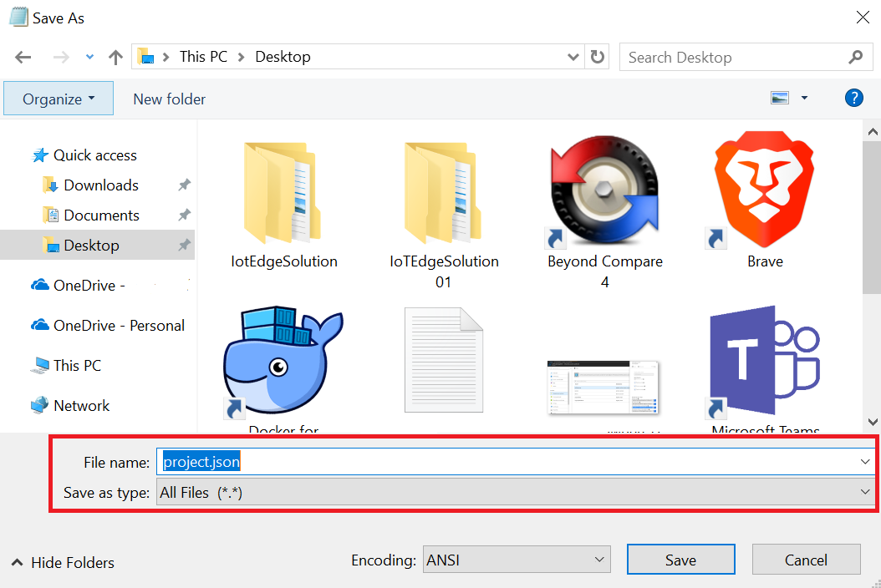Open the chevron before This PC
The height and width of the screenshot is (588, 881).
[x=166, y=57]
